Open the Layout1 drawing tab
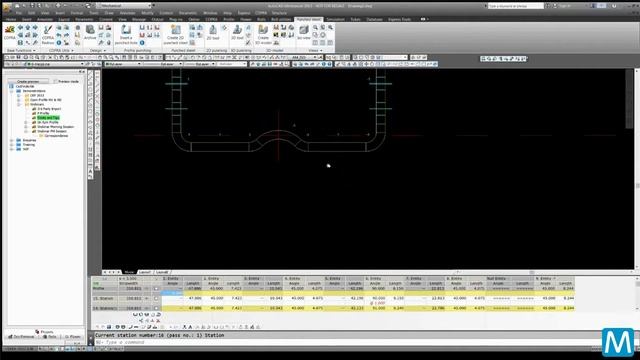Viewport: 640px width, 360px height. pos(144,272)
